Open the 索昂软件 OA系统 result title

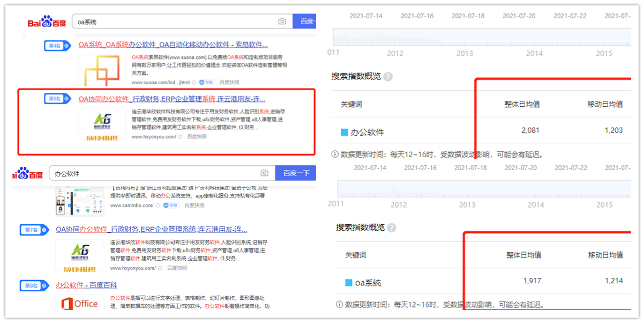(x=173, y=45)
